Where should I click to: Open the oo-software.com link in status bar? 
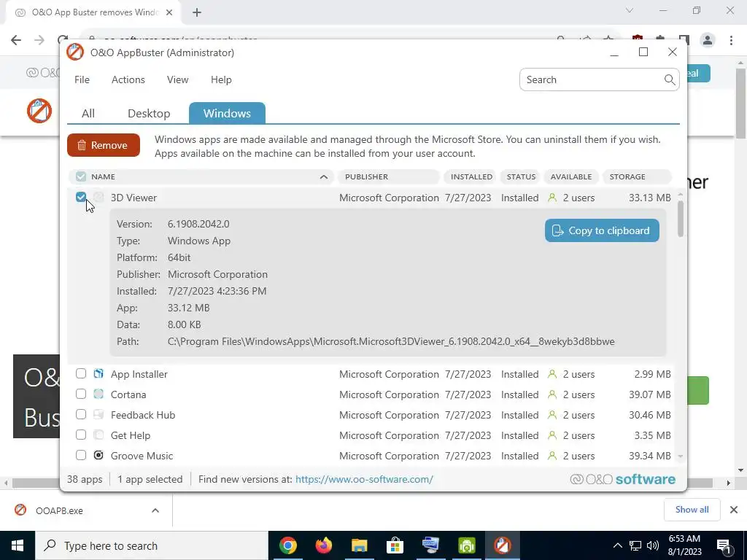[364, 479]
